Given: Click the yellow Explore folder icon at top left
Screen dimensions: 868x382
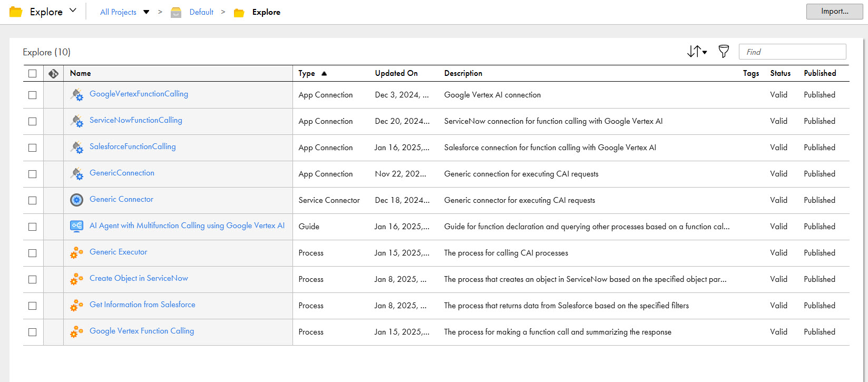Looking at the screenshot, I should click(16, 12).
